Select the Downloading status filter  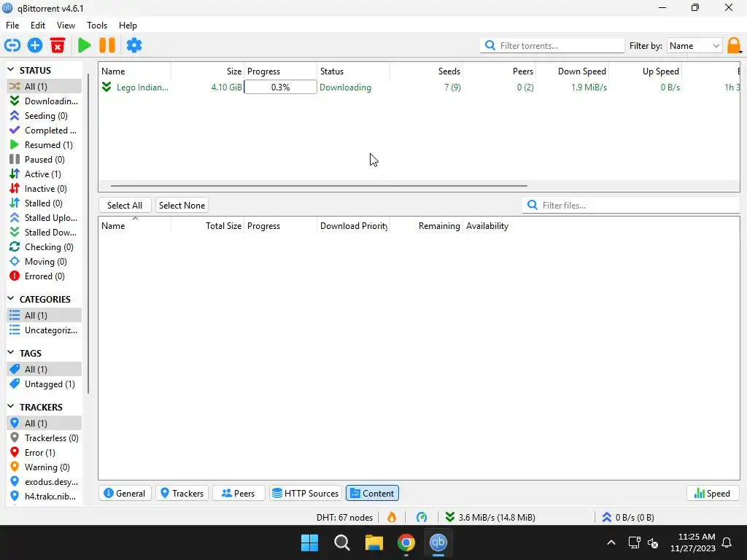point(44,101)
